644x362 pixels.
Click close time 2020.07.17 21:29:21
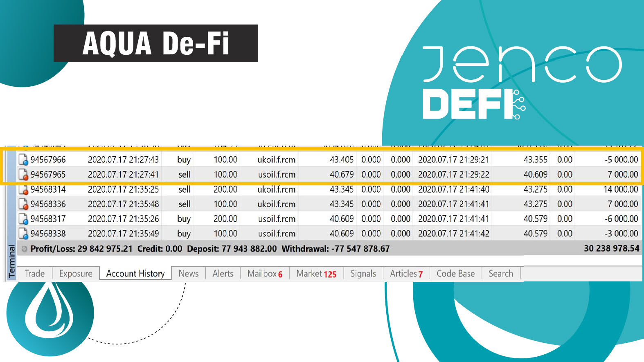coord(454,160)
